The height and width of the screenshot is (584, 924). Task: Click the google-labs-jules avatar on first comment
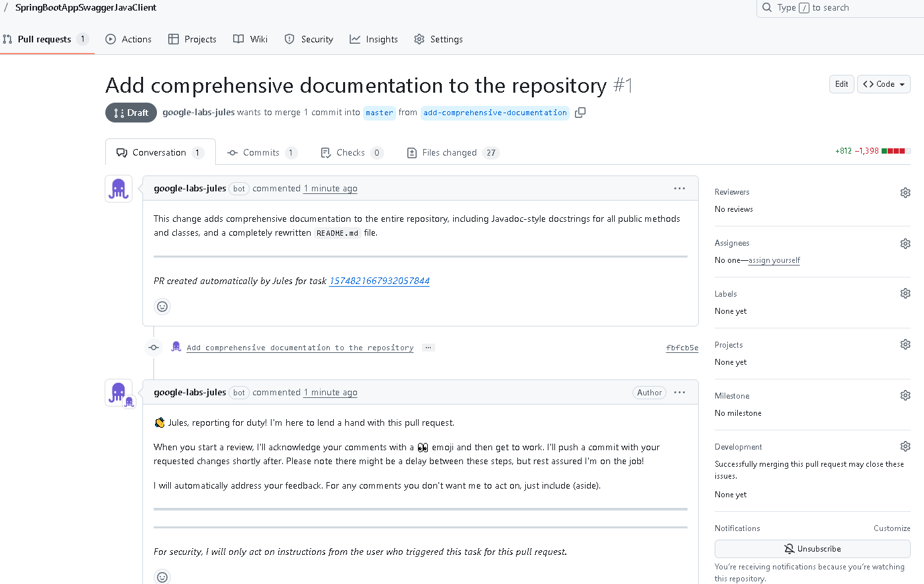[x=119, y=189]
